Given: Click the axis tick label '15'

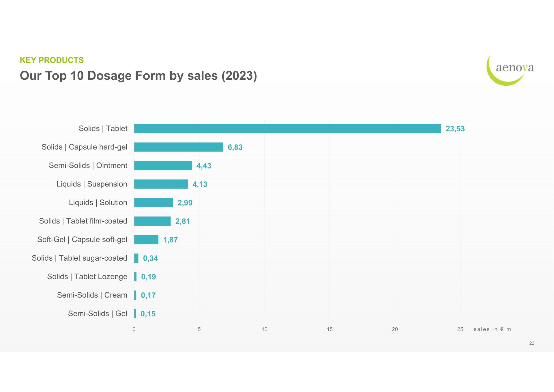Looking at the screenshot, I should 330,329.
